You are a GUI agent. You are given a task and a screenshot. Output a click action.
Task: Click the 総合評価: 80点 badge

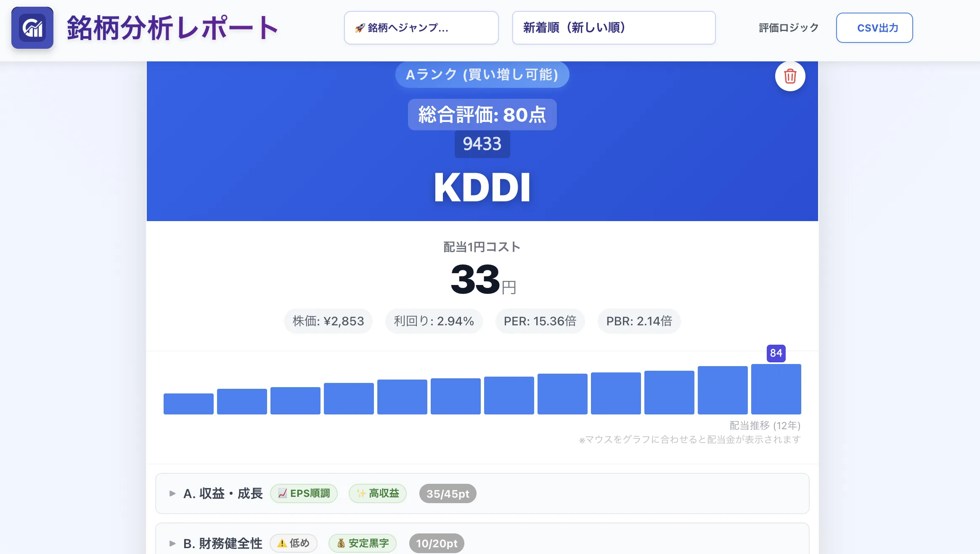482,114
